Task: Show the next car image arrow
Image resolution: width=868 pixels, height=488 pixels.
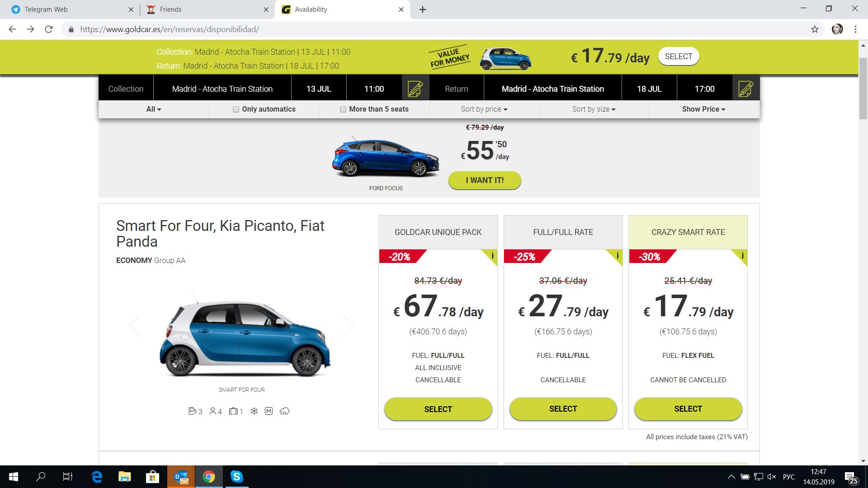Action: [348, 325]
